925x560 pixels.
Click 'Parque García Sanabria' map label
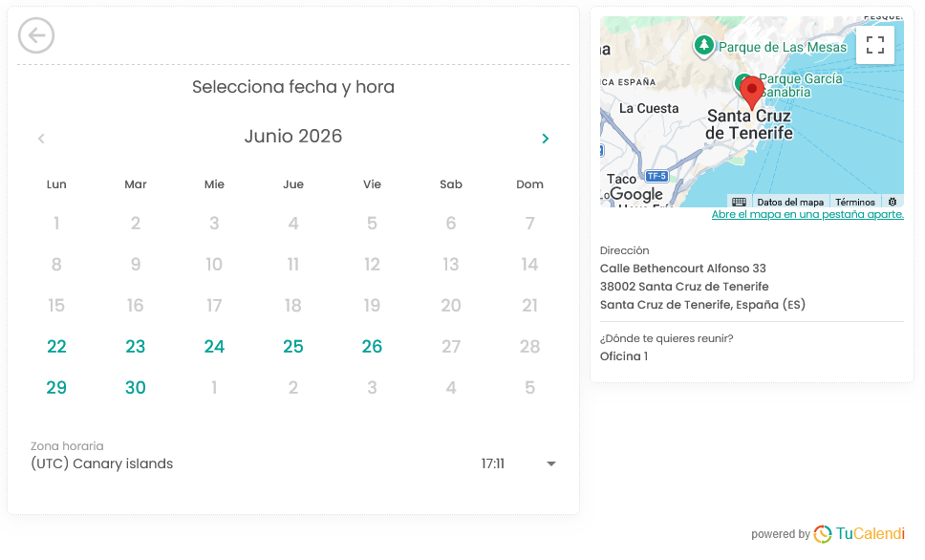point(801,86)
